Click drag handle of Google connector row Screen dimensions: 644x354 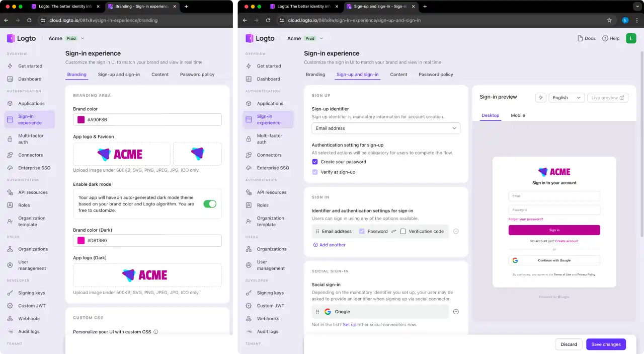[317, 312]
